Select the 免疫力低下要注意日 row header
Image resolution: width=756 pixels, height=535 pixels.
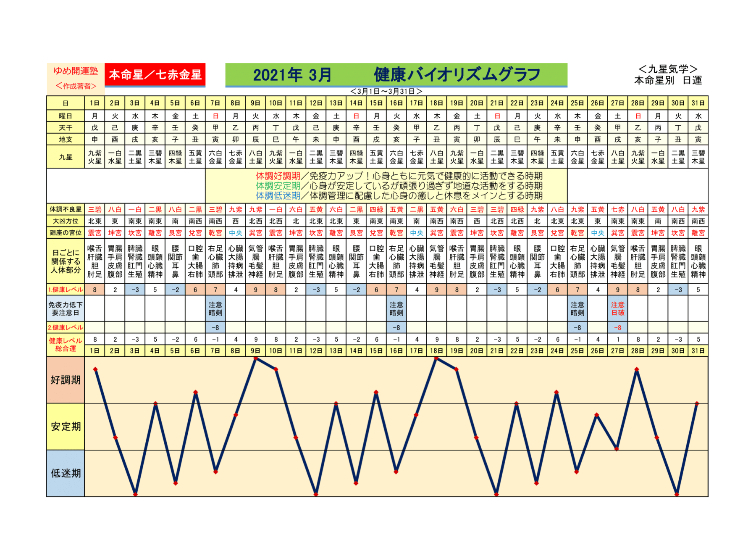click(x=66, y=309)
